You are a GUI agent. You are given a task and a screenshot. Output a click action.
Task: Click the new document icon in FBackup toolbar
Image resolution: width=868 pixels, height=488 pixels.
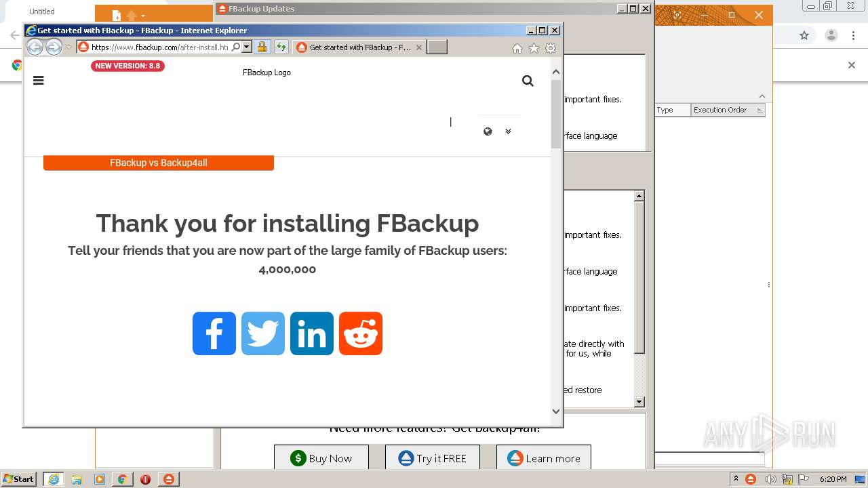click(x=117, y=16)
